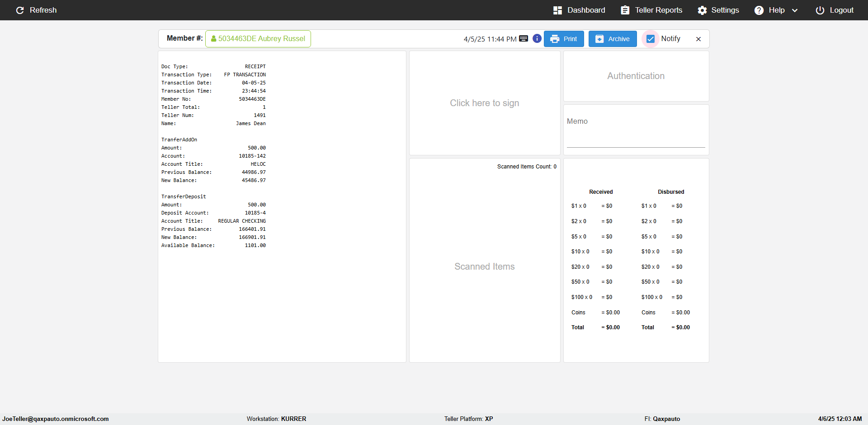Screen dimensions: 868x425
Task: Open the Authentication panel
Action: pos(636,76)
